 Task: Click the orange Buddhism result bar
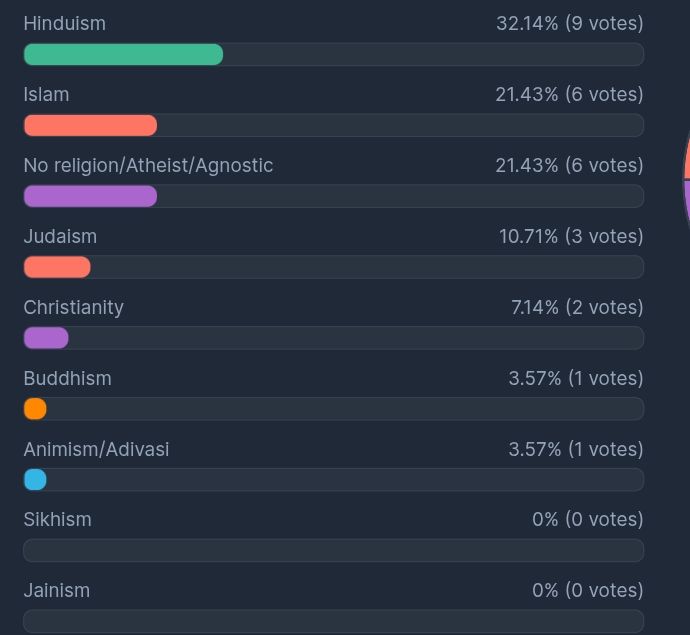click(x=35, y=409)
